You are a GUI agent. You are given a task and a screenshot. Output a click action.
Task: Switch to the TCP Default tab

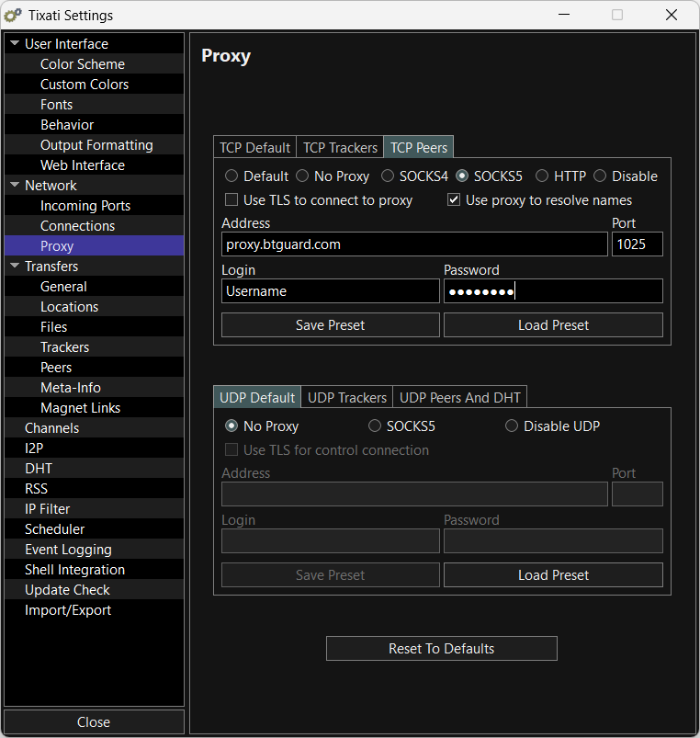254,148
